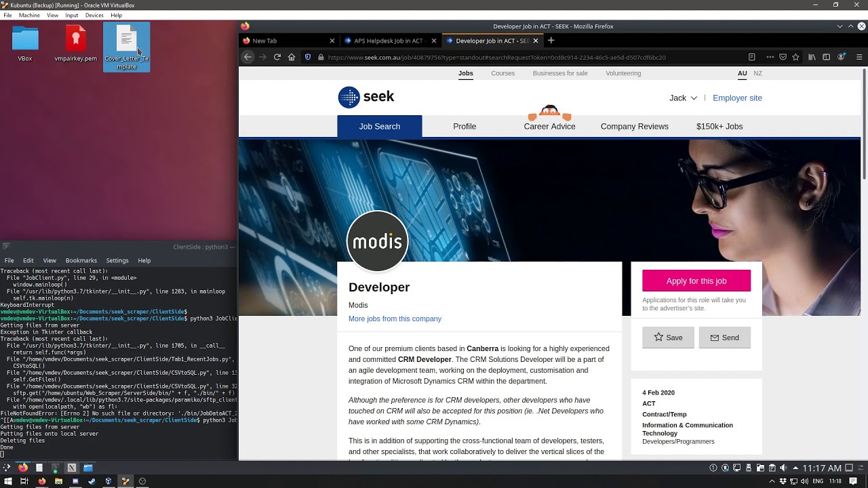Open KDE volume control tray icon
Image resolution: width=868 pixels, height=488 pixels.
click(x=783, y=468)
